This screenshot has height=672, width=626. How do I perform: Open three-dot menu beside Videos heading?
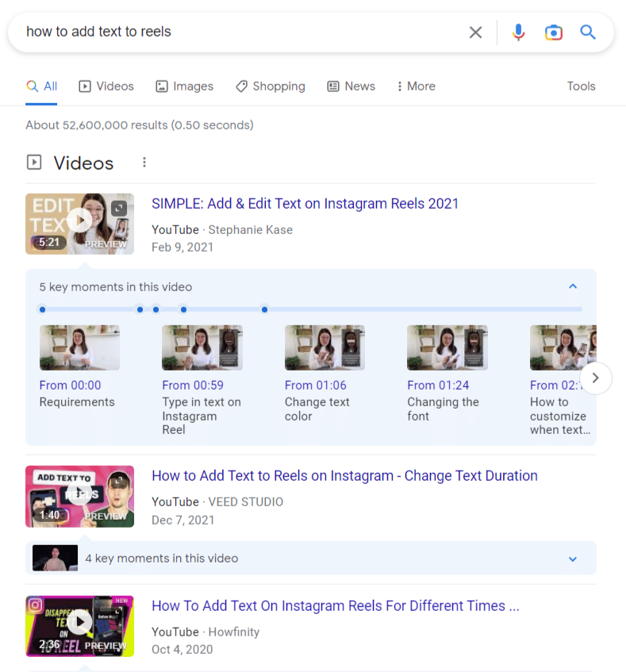pyautogui.click(x=144, y=163)
